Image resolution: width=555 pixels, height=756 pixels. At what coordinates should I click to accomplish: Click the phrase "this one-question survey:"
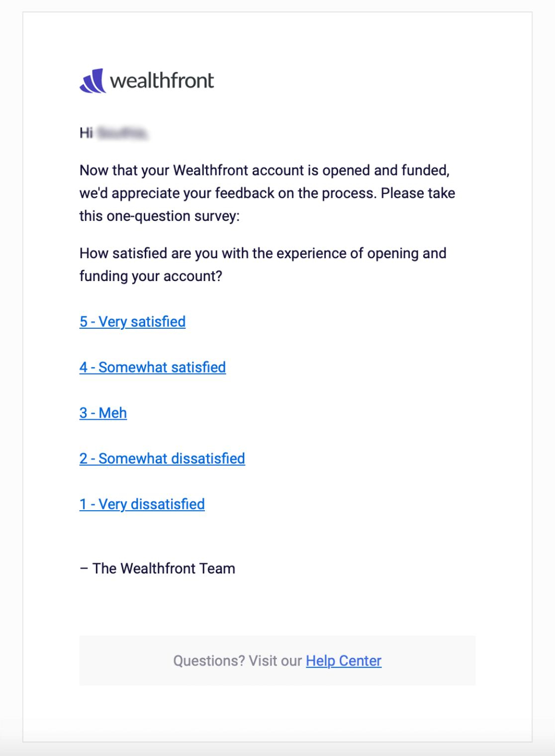tap(160, 216)
